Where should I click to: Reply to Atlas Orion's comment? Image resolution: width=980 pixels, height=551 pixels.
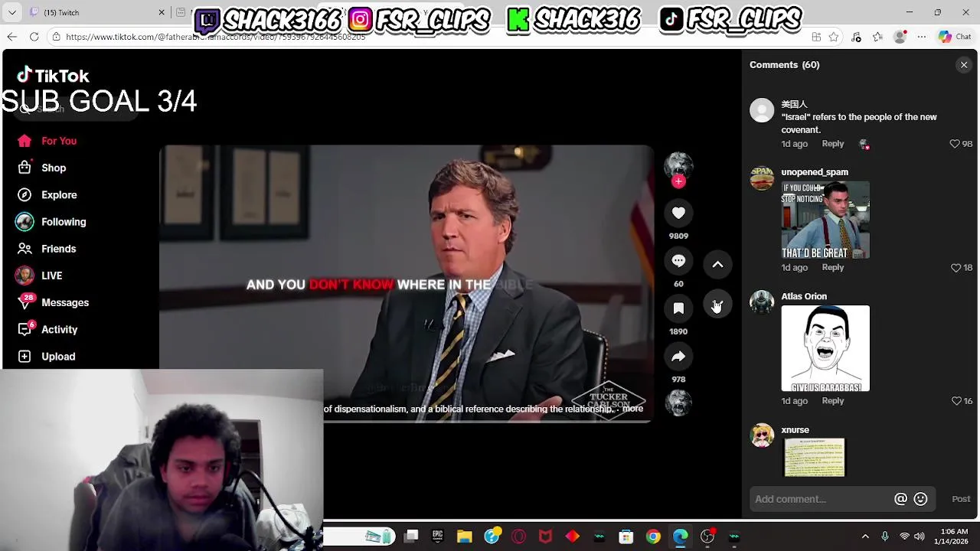(x=833, y=401)
